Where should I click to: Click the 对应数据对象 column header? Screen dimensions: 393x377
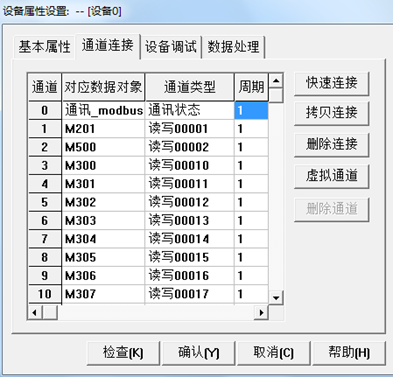coord(103,87)
